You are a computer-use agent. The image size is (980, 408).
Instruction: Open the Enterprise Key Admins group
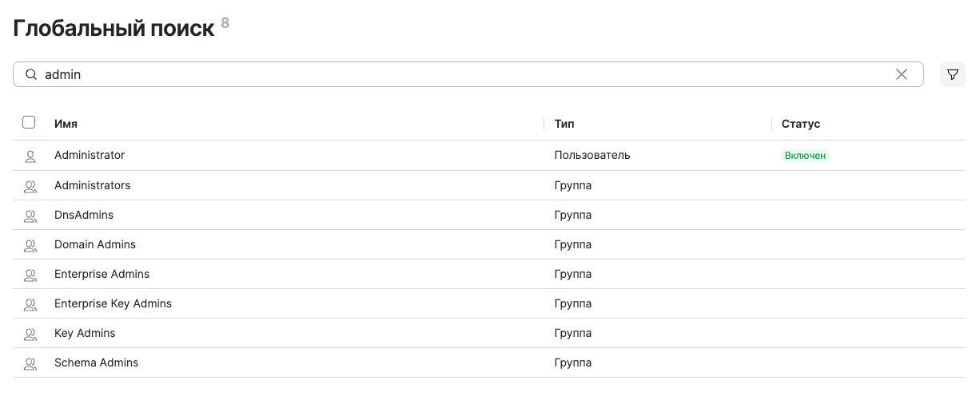click(x=113, y=303)
